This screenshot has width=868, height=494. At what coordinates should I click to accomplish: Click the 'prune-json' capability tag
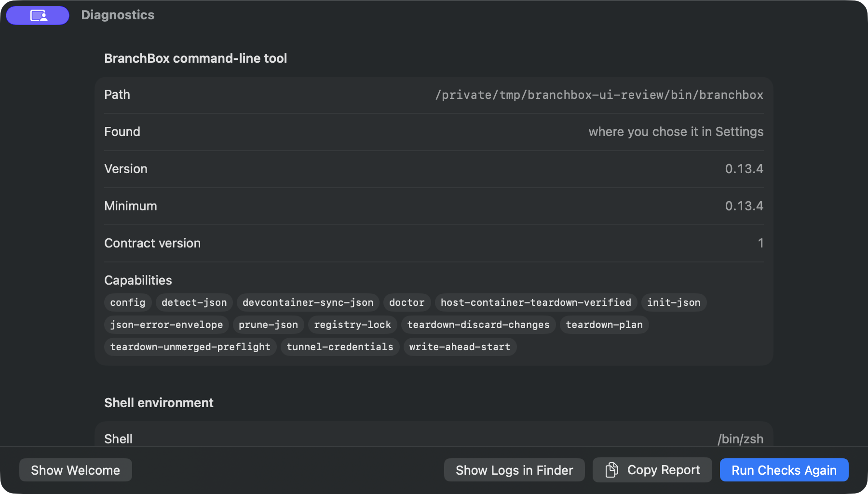tap(269, 325)
